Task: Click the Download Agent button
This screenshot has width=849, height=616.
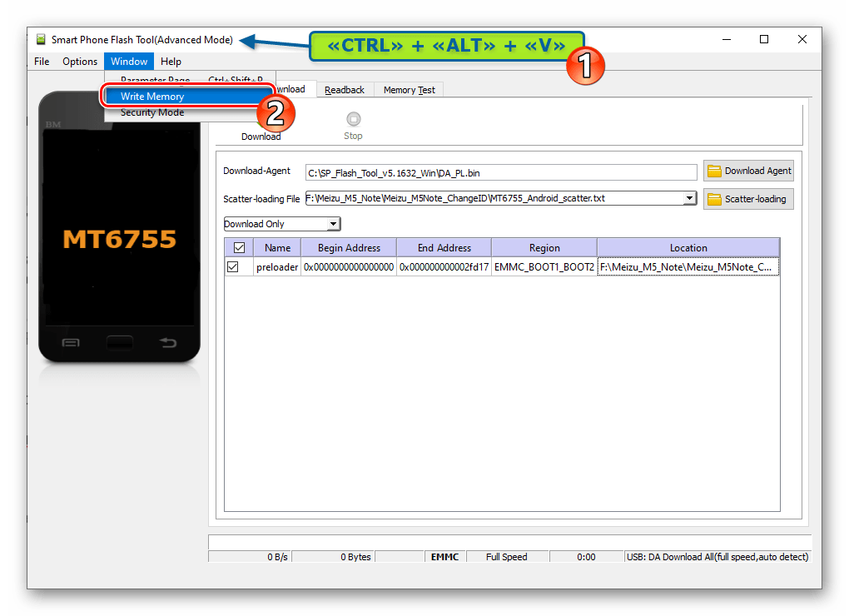Action: 749,171
